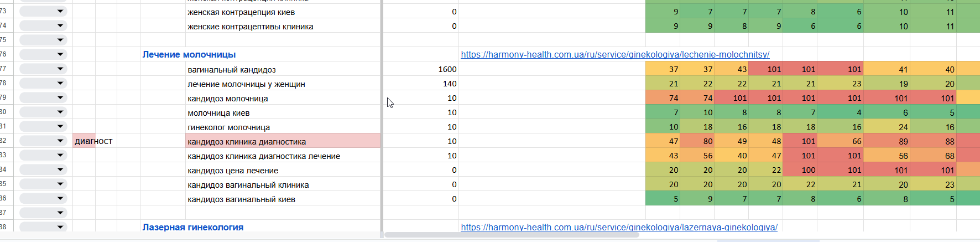The height and width of the screenshot is (242, 980).
Task: Open dropdown chip in row 82
Action: click(43, 141)
